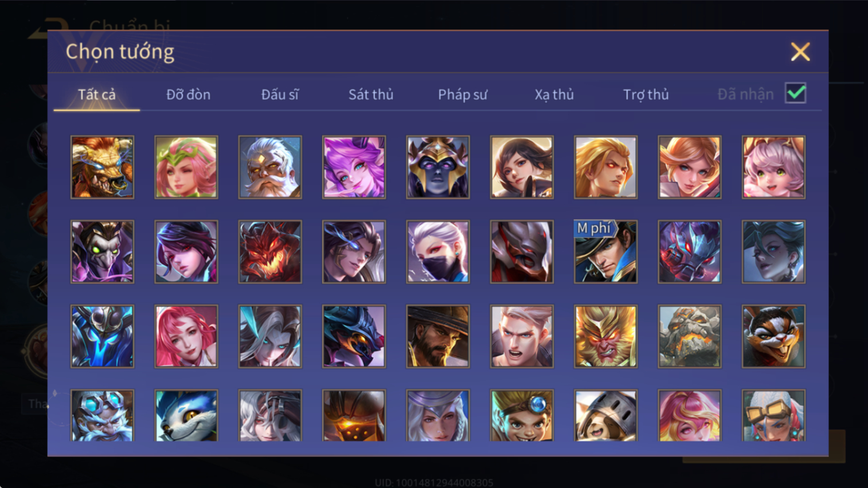
Task: Select the blue fox creature hero portrait
Action: coord(186,416)
